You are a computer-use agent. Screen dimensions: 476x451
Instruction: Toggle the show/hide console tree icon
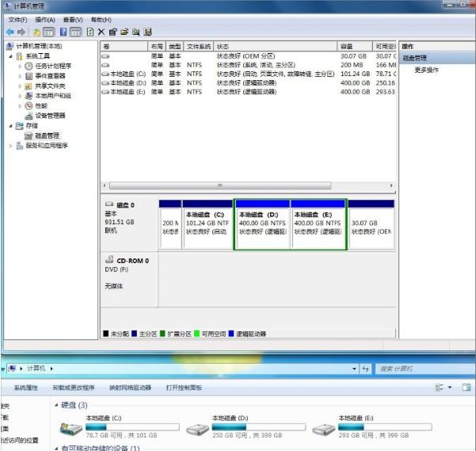coord(48,32)
